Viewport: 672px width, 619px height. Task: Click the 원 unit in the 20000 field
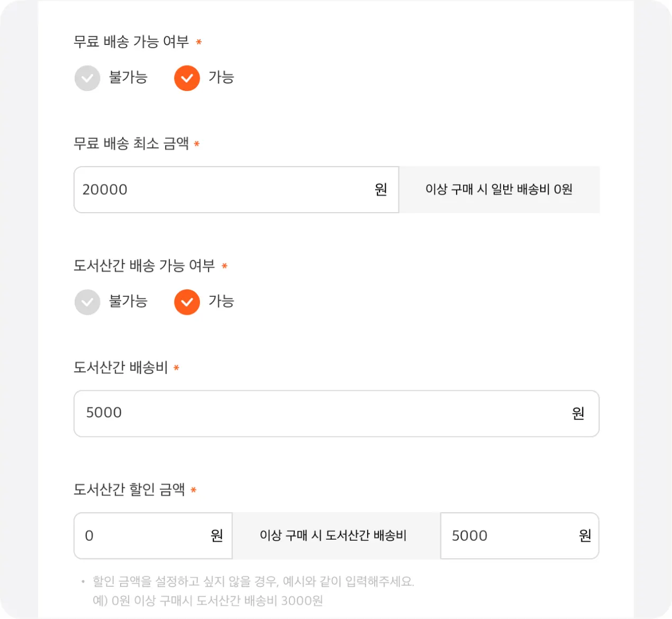coord(381,189)
